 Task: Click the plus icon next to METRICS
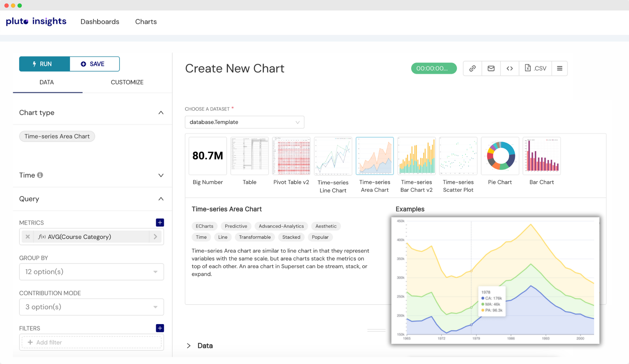pos(160,223)
